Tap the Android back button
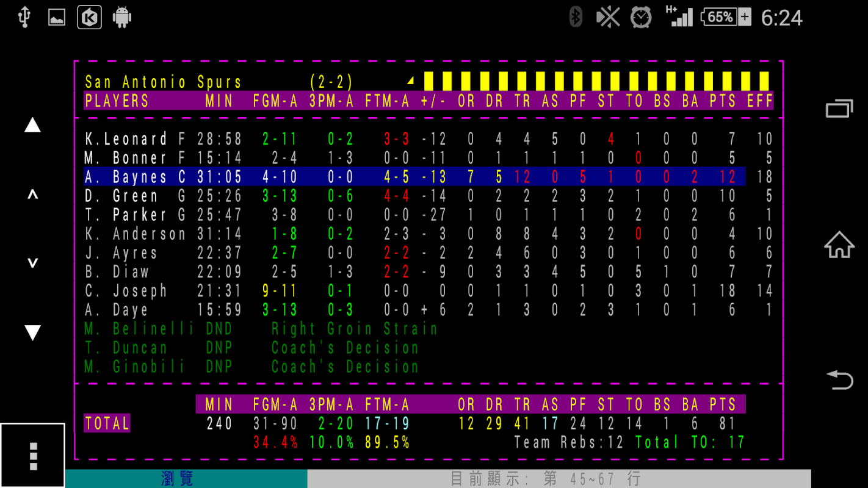The width and height of the screenshot is (868, 488). [839, 379]
